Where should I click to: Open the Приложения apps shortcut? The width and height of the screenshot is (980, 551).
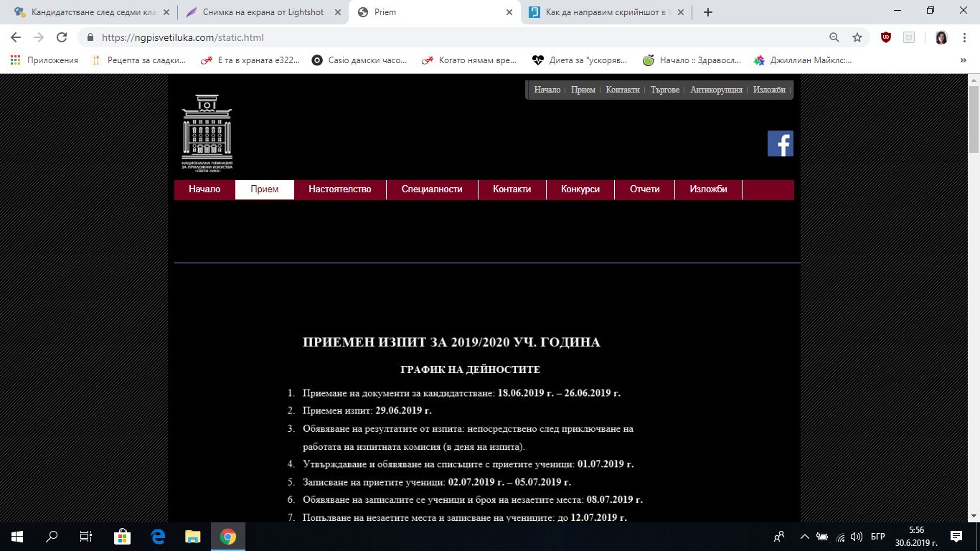click(44, 60)
